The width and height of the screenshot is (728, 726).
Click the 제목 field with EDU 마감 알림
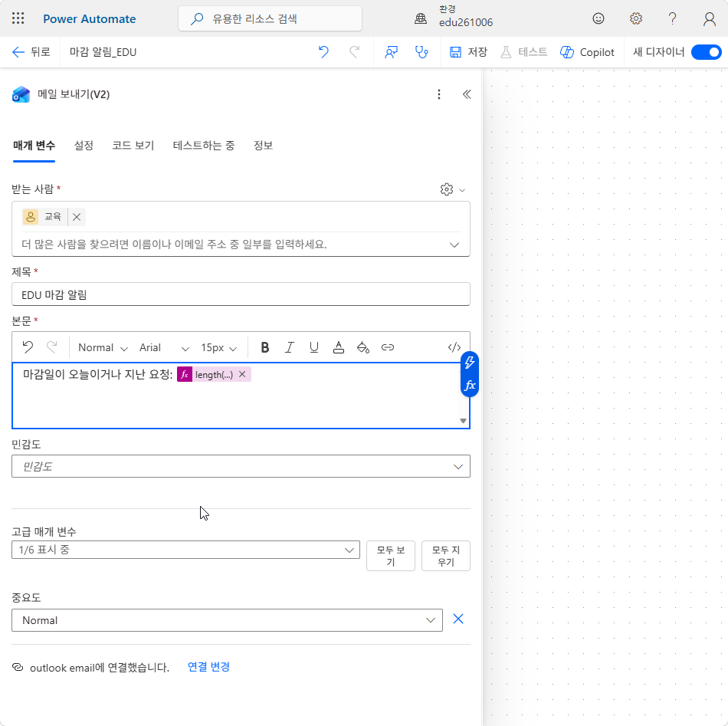tap(241, 294)
